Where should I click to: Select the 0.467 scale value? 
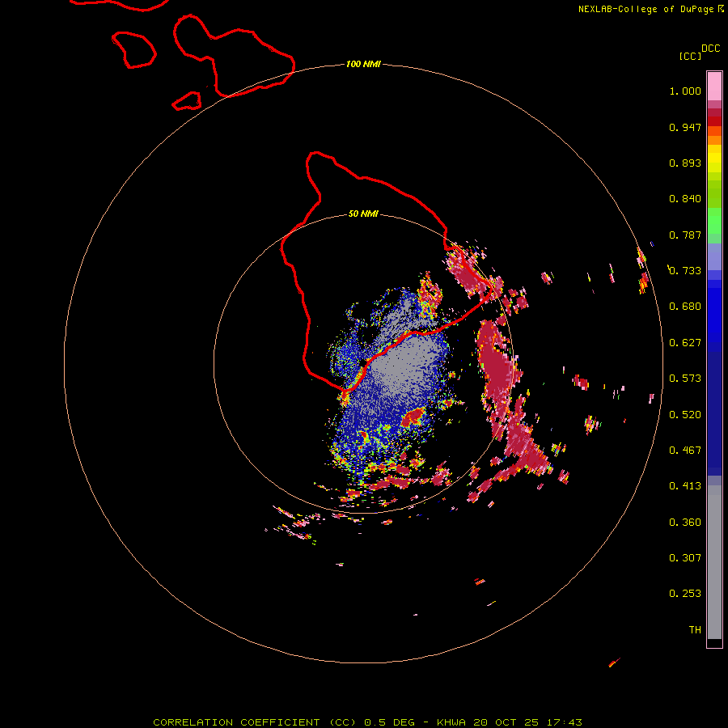click(685, 451)
